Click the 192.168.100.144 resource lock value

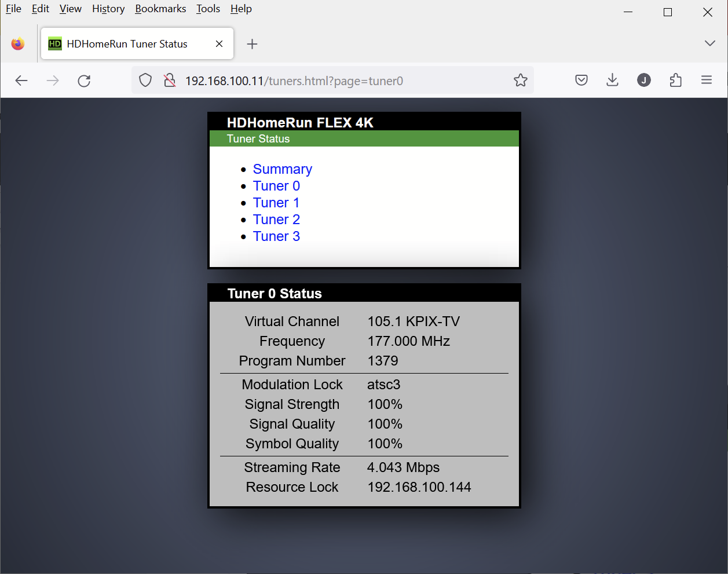419,487
